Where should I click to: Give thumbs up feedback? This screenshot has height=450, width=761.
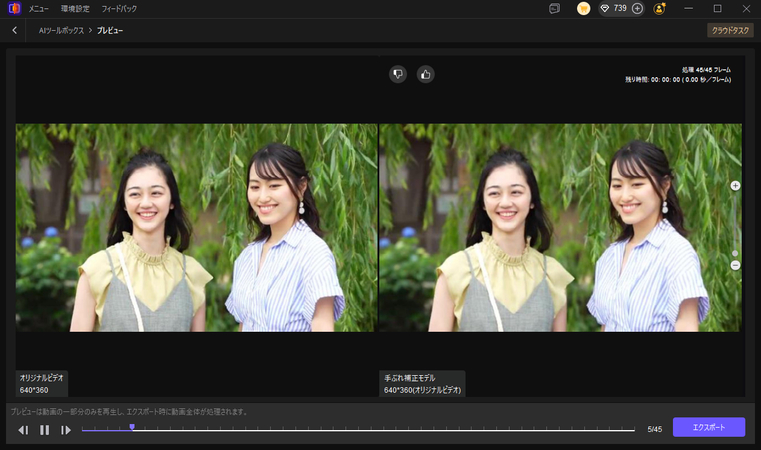pyautogui.click(x=426, y=74)
